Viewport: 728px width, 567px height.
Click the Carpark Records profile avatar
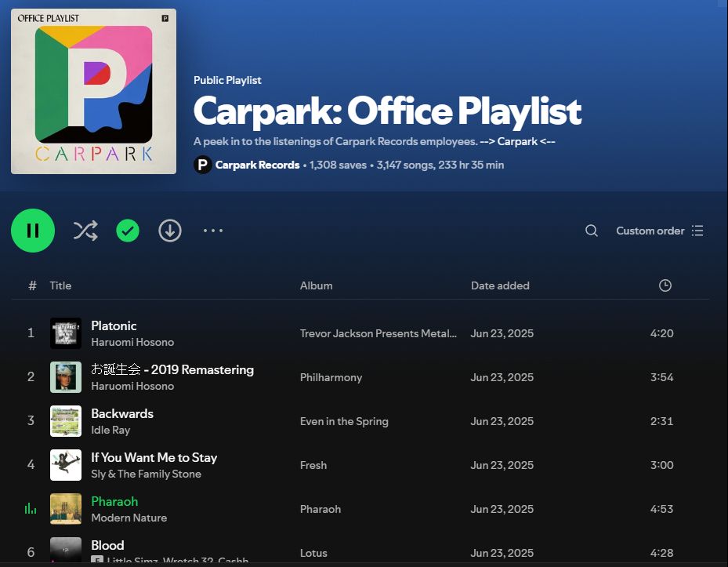pyautogui.click(x=202, y=165)
